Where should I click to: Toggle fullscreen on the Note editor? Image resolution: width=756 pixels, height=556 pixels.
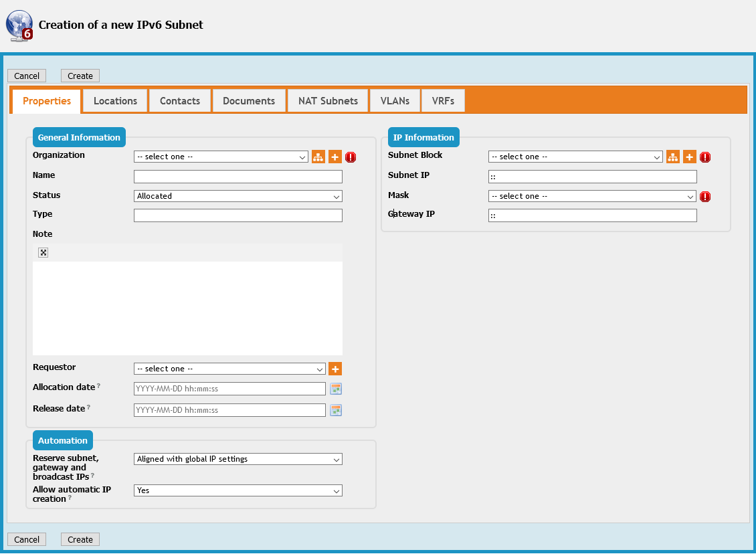point(43,252)
